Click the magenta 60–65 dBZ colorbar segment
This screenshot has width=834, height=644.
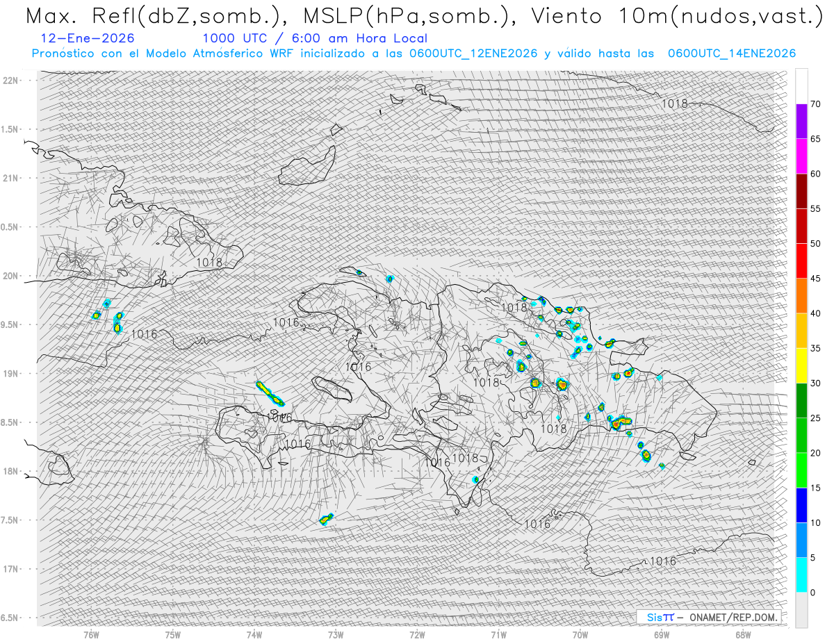801,156
